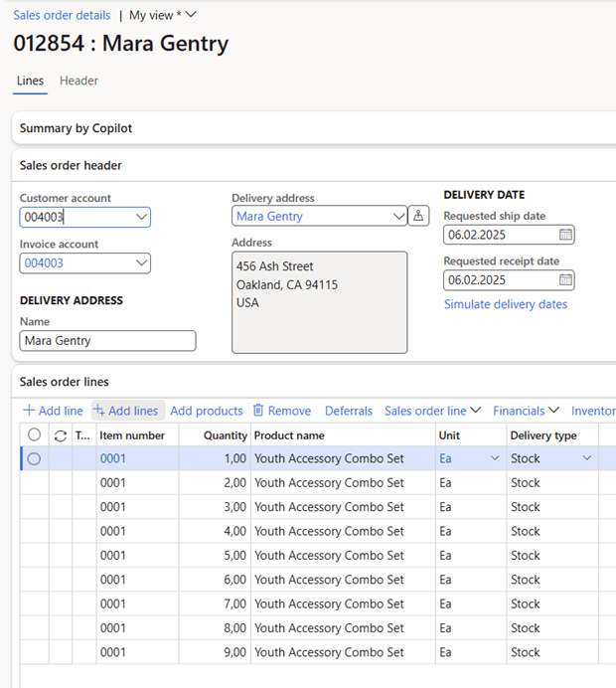The width and height of the screenshot is (616, 688).
Task: Open Delivery type dropdown in first row
Action: pos(586,458)
